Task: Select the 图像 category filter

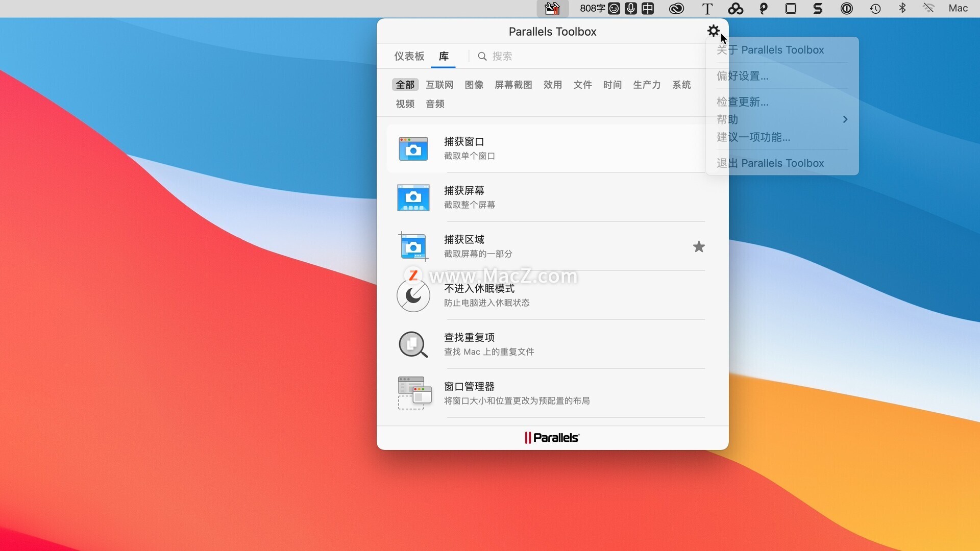Action: tap(474, 85)
